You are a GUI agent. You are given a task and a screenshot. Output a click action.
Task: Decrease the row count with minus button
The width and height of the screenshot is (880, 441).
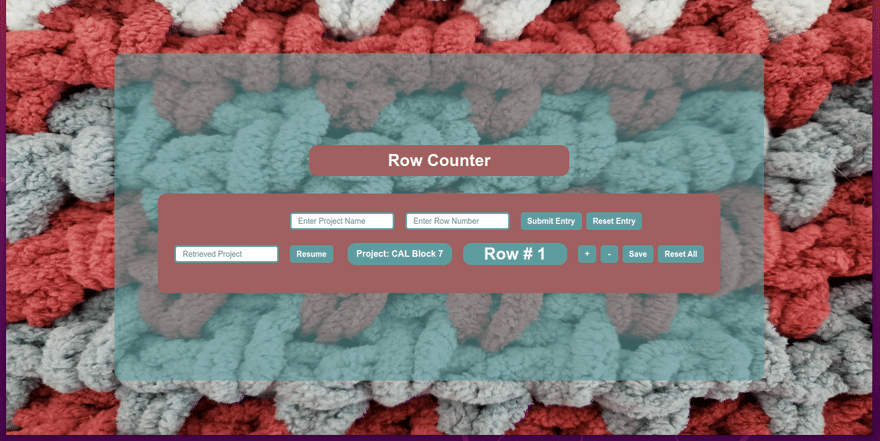point(609,254)
